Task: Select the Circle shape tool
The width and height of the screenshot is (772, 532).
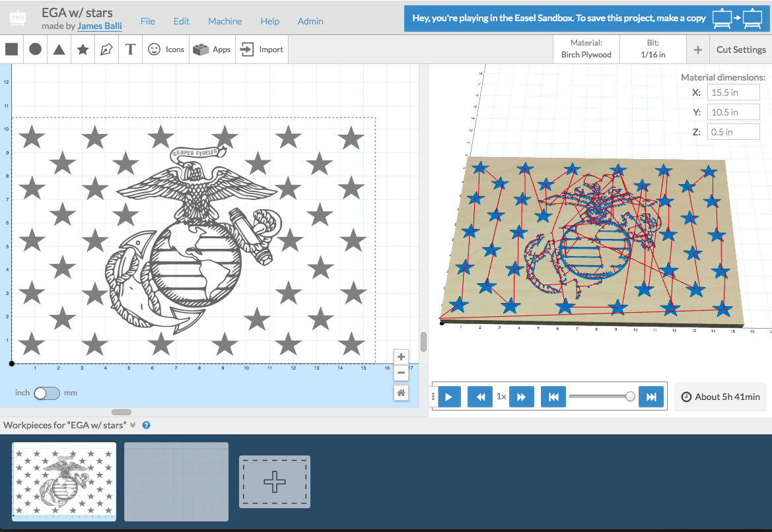Action: [36, 50]
